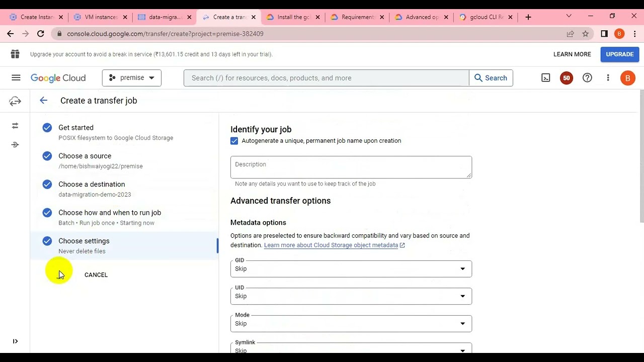644x362 pixels.
Task: Go back using the Create transfer job arrow
Action: 44,101
